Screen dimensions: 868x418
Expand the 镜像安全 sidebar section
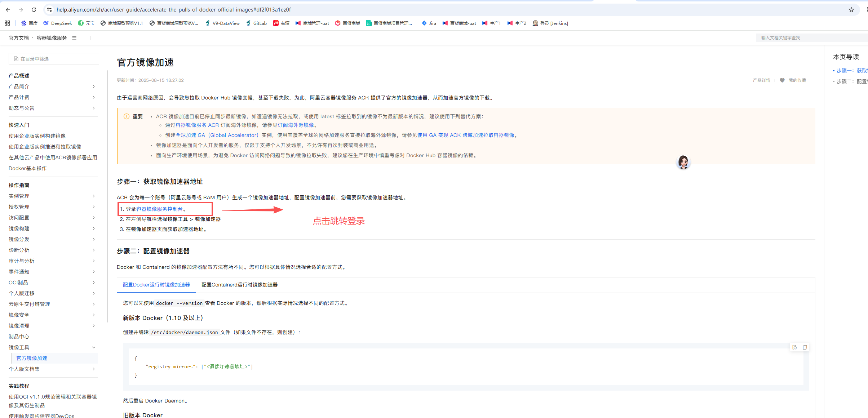94,315
